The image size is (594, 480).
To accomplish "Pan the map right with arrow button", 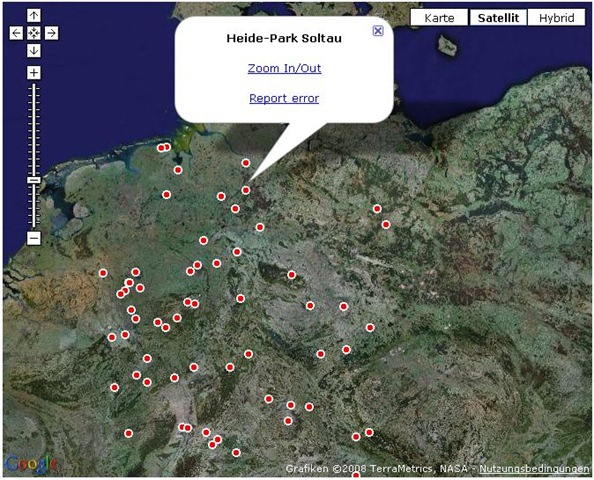I will point(52,33).
